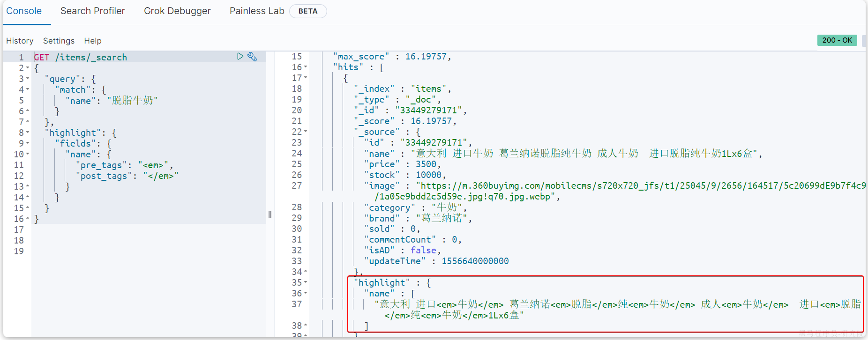Click the BETA badge next to Painless Lab
The image size is (868, 340).
tap(308, 11)
